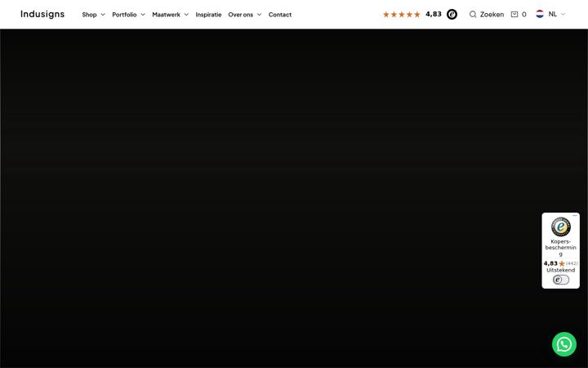The image size is (588, 368).
Task: Click the (442) review count
Action: click(x=572, y=263)
